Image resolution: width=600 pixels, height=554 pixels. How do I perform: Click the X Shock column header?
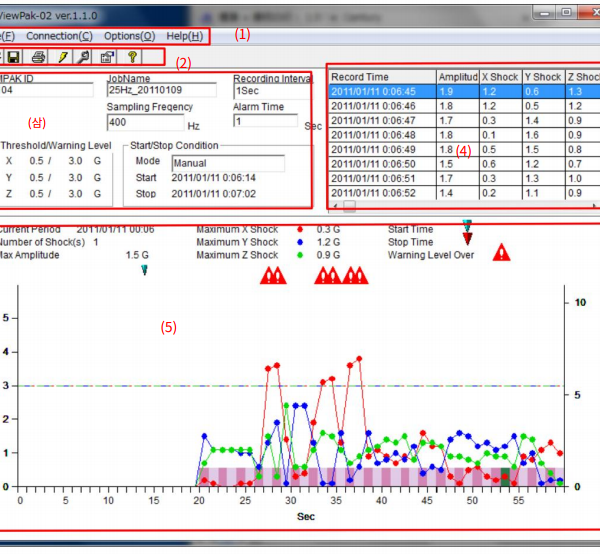pyautogui.click(x=500, y=77)
